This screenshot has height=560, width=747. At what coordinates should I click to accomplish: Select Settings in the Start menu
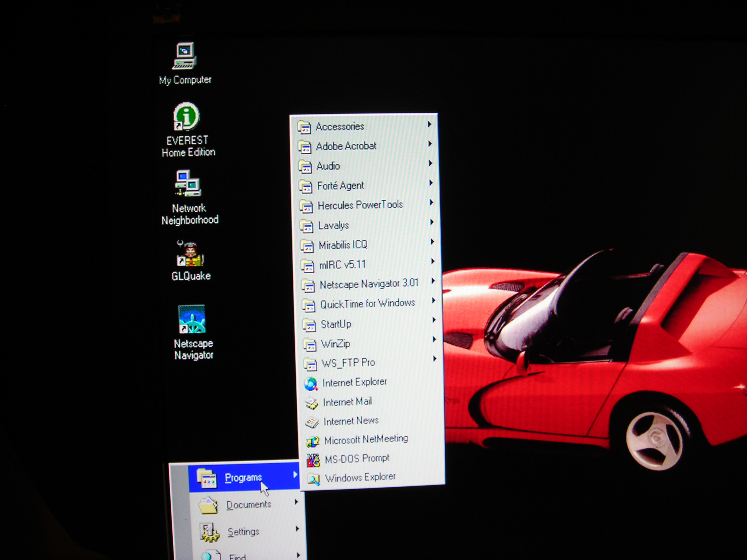coord(243,532)
